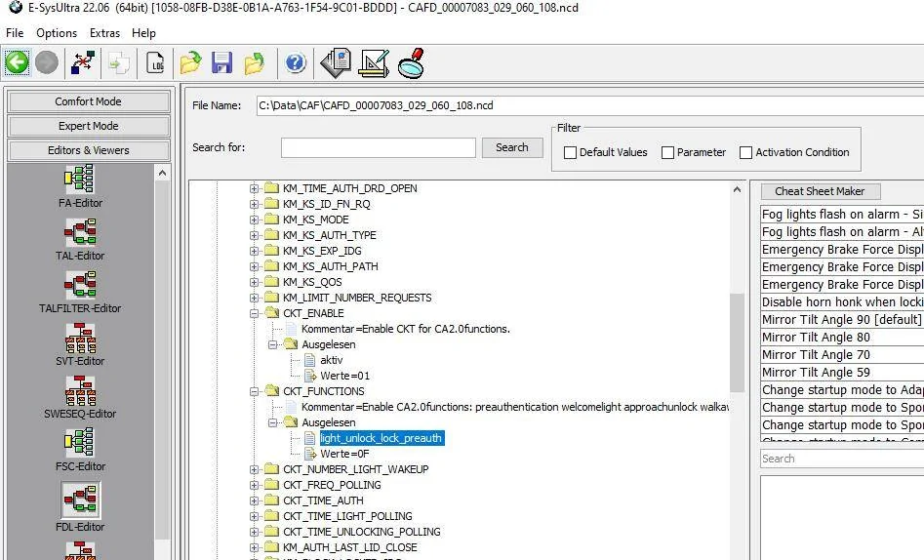Select Disable horn honk when locking entry

click(x=842, y=301)
